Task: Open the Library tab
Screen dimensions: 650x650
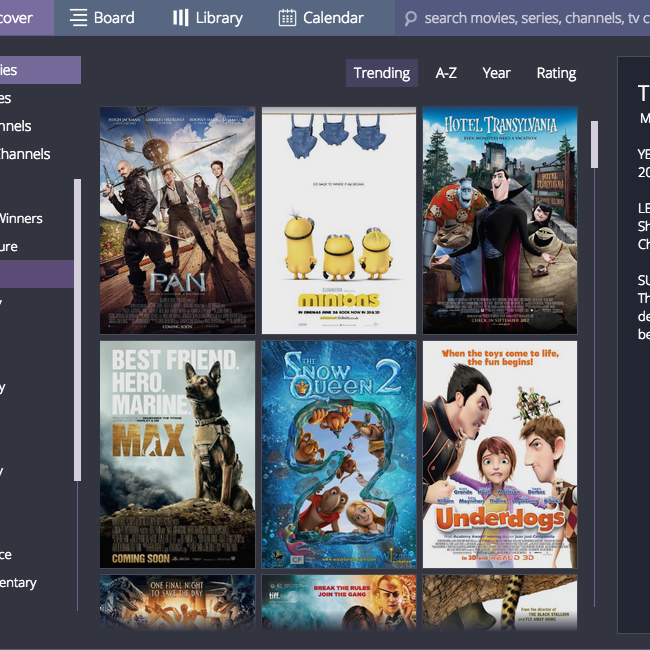Action: (208, 18)
